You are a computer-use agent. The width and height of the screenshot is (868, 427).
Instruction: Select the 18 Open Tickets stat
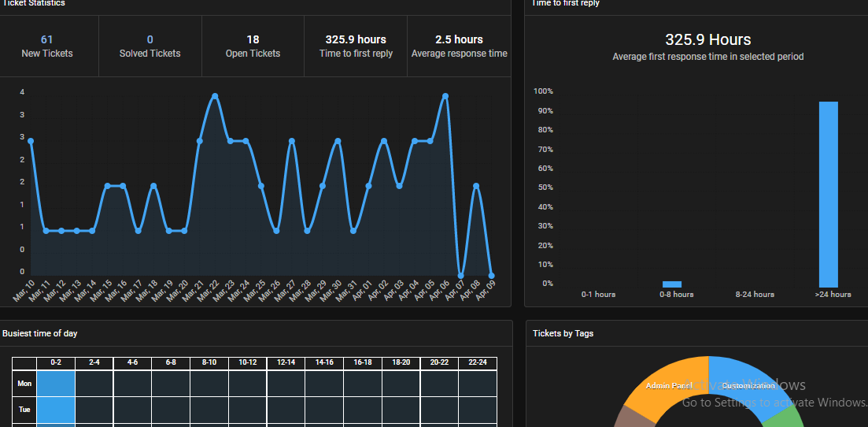[253, 46]
